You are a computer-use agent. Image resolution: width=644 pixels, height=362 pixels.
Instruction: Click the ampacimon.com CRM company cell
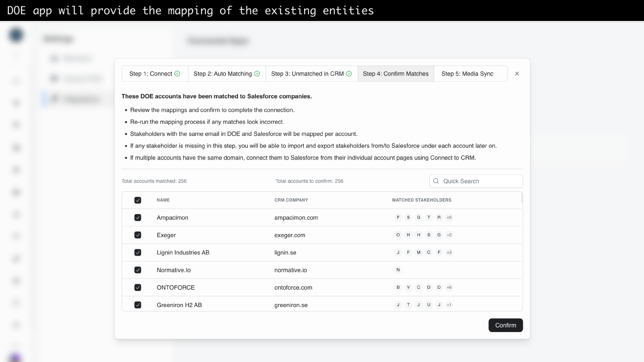pyautogui.click(x=296, y=218)
